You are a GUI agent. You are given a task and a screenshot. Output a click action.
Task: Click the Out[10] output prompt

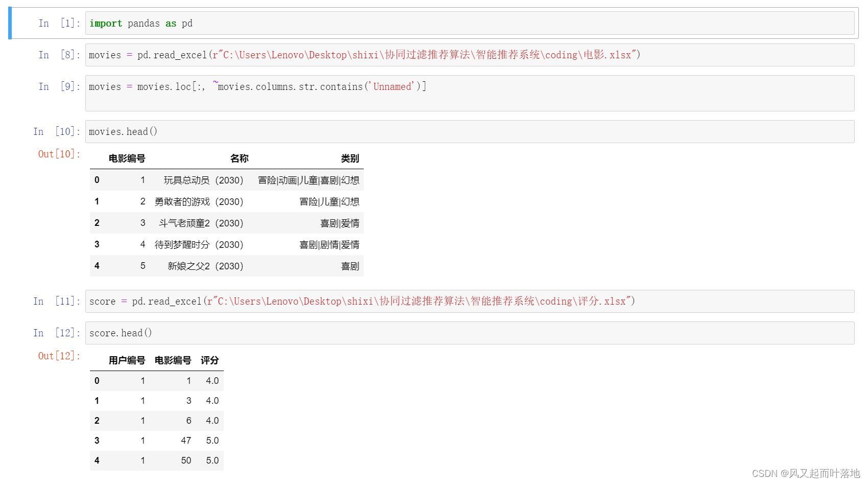(59, 154)
